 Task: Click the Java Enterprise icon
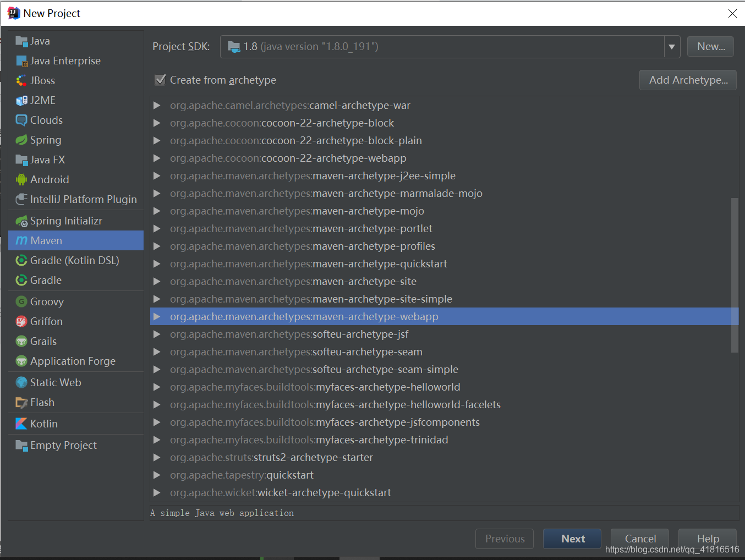pos(21,61)
